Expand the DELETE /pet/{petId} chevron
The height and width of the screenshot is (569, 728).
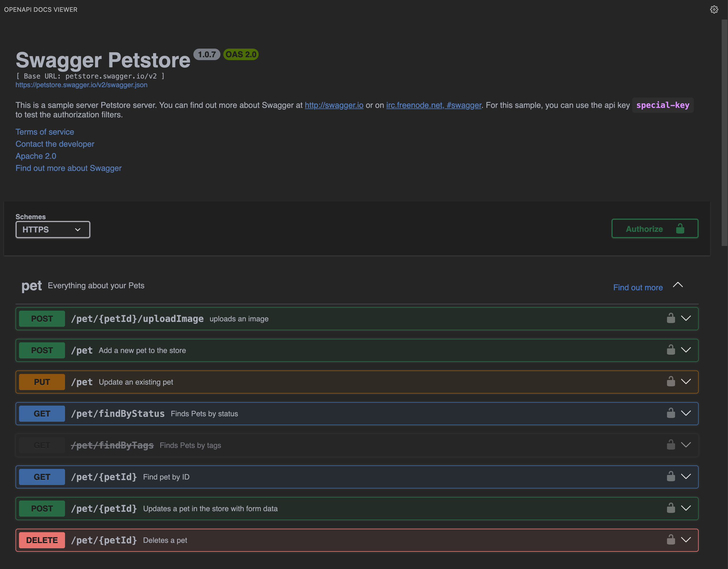(686, 540)
